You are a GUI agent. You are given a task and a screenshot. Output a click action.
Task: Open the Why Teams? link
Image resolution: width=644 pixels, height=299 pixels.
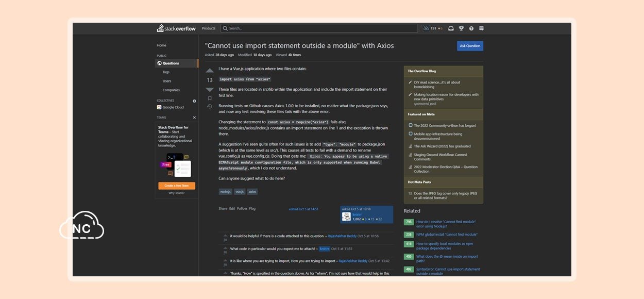click(177, 193)
